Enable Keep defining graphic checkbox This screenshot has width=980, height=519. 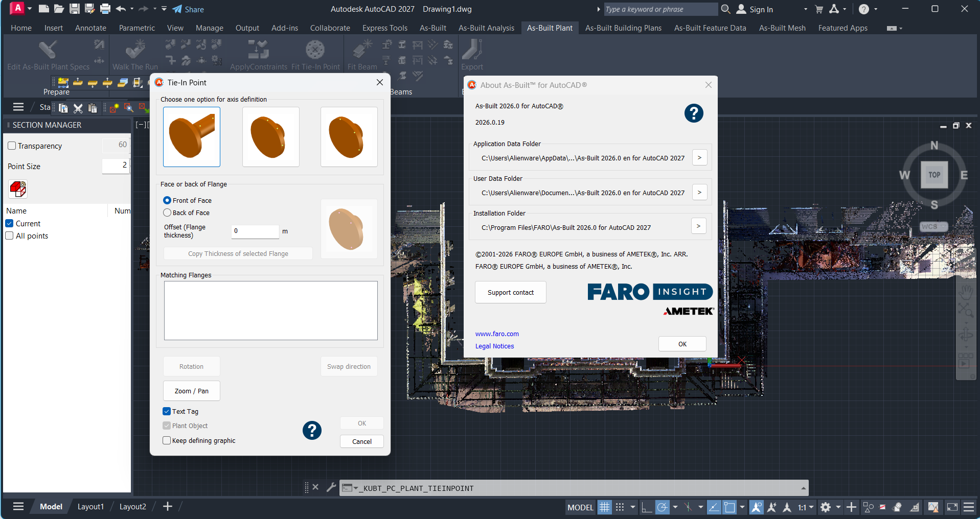167,440
